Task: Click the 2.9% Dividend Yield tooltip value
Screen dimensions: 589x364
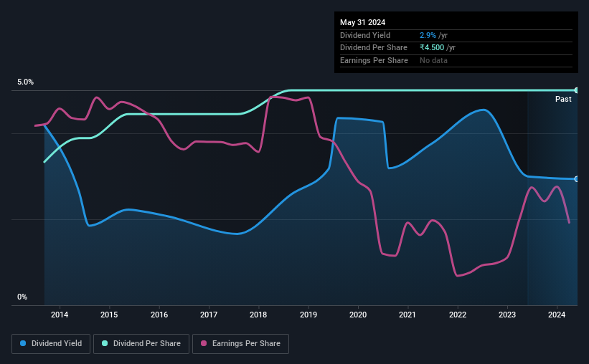Action: click(428, 35)
